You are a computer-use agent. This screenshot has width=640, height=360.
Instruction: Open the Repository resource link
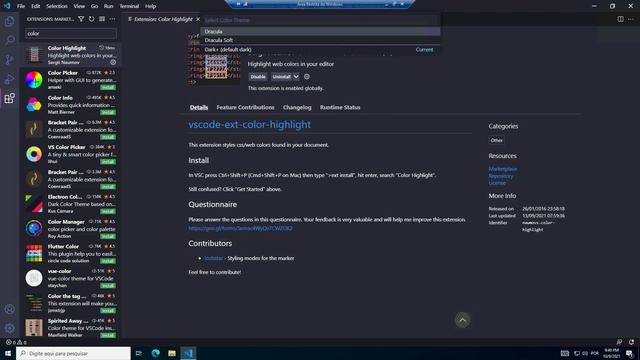click(501, 176)
